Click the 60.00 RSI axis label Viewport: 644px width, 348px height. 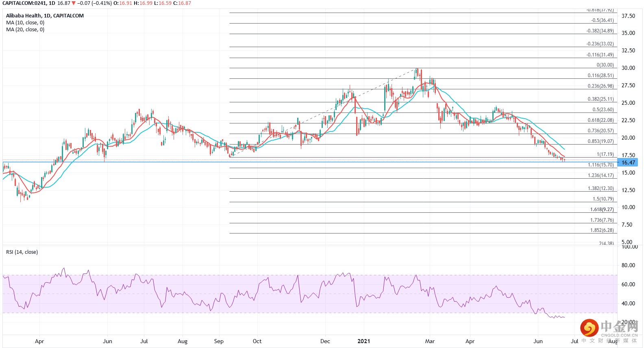pos(628,285)
